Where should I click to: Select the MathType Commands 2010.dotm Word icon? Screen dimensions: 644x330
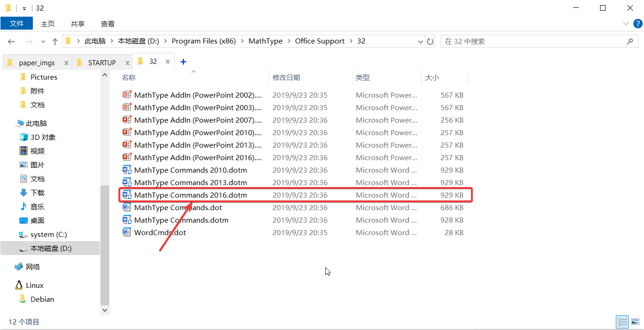coord(127,170)
